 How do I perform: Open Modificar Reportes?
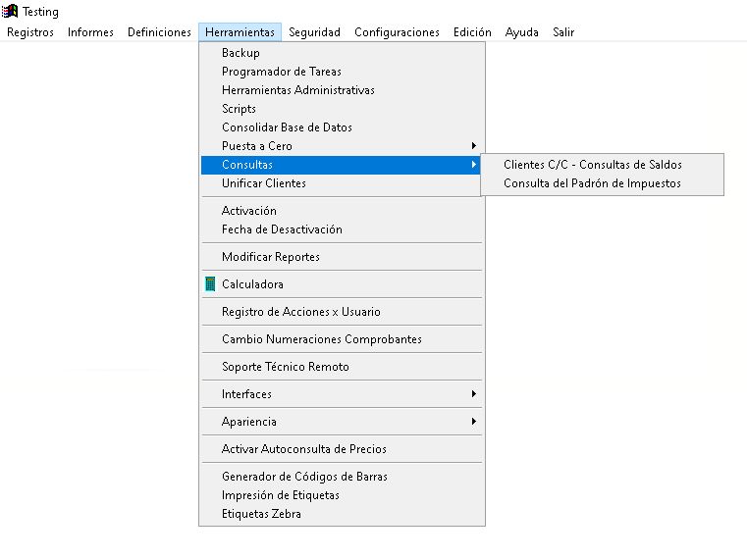[270, 257]
